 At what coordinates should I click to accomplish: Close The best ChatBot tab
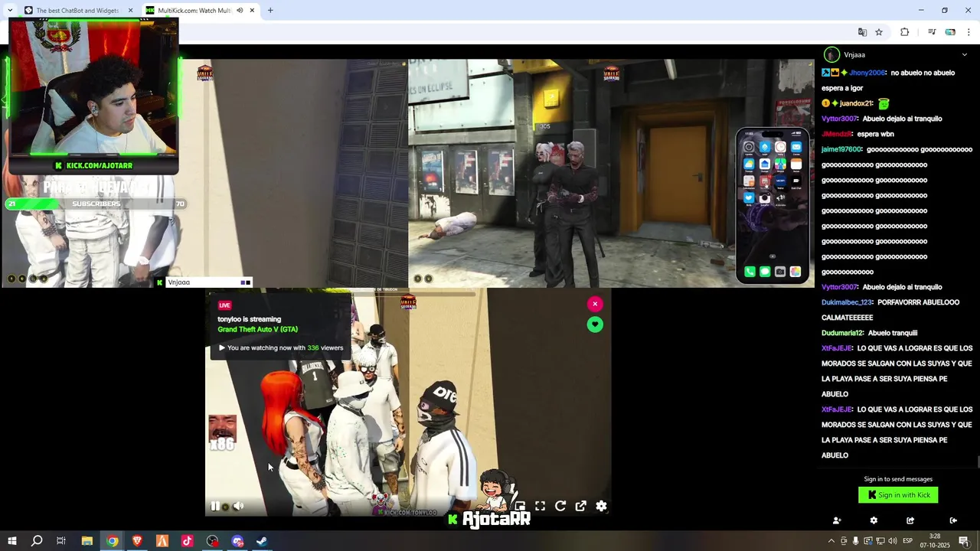coord(130,11)
